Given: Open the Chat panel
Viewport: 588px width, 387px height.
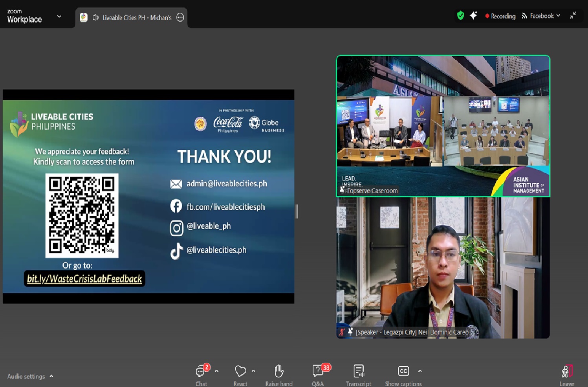Looking at the screenshot, I should coord(201,375).
